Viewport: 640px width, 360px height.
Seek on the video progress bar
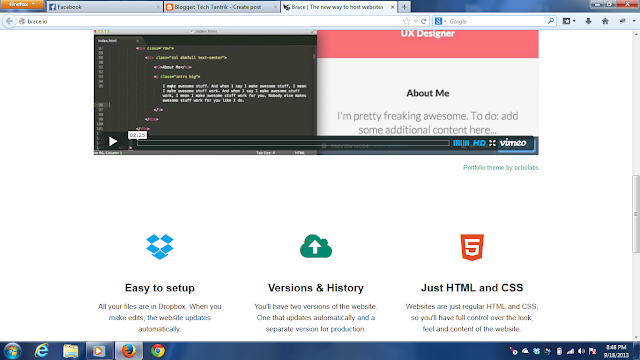point(293,143)
